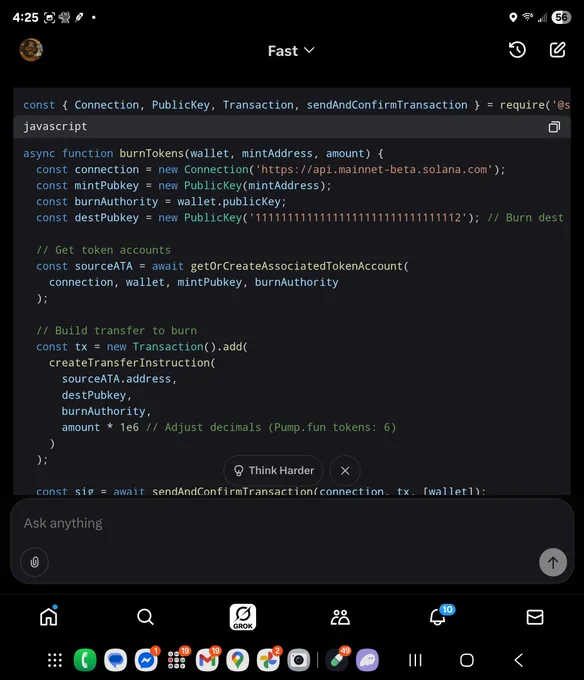Viewport: 584px width, 680px height.
Task: Open chat history clock icon
Action: click(x=517, y=50)
